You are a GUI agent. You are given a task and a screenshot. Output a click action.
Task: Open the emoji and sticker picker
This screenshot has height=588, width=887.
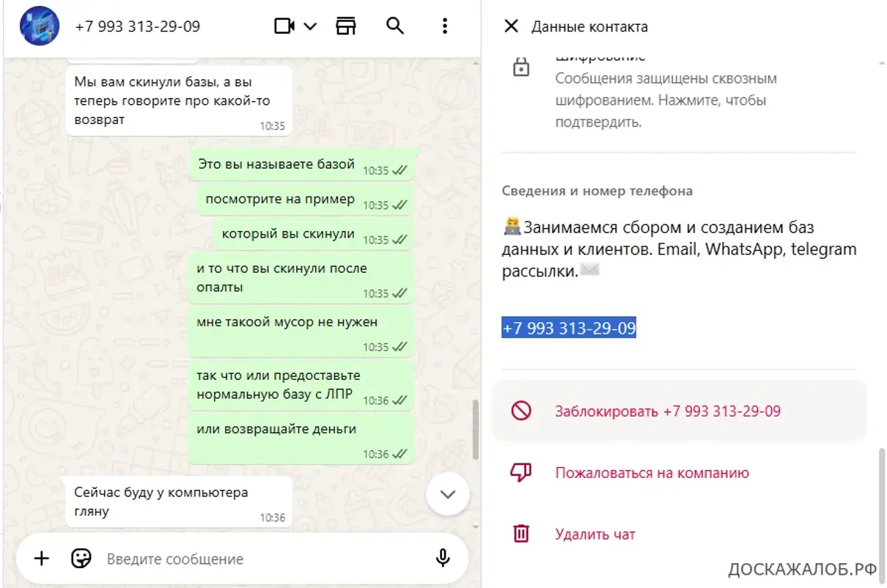81,559
